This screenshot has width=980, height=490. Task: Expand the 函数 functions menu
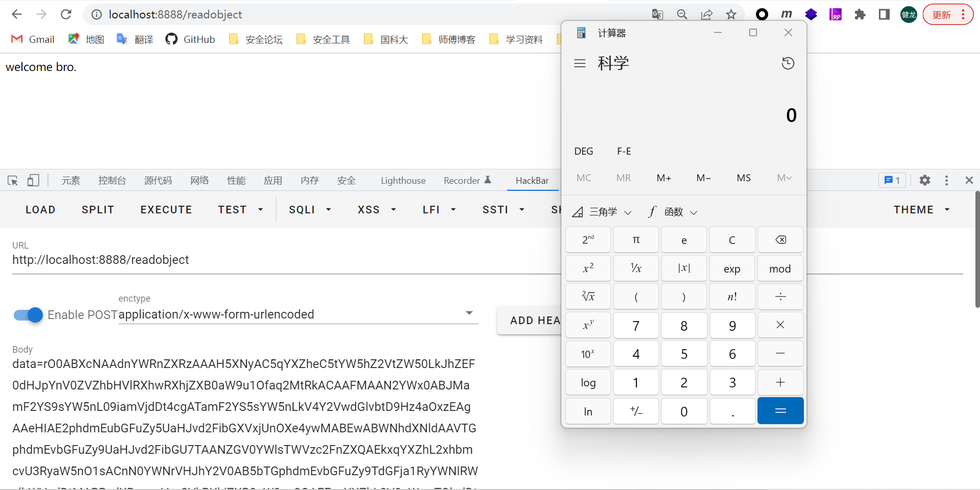tap(673, 212)
